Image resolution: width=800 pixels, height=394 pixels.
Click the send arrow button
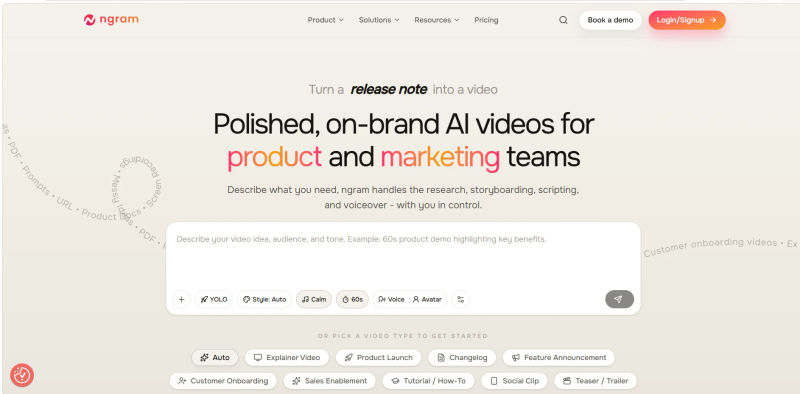619,300
